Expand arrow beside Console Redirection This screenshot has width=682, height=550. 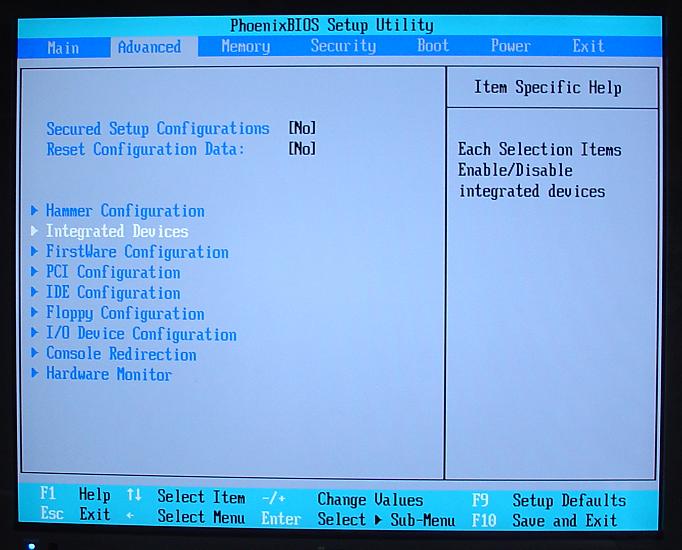click(x=34, y=353)
